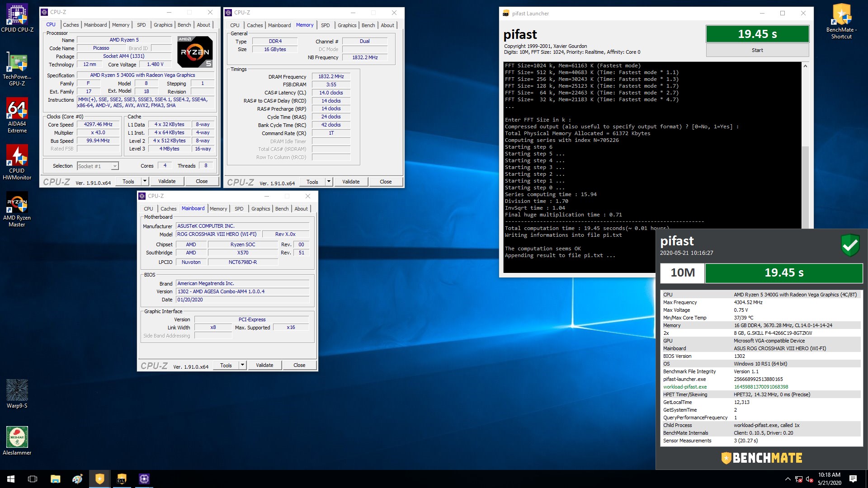This screenshot has height=488, width=868.
Task: Open File Explorer from the taskbar
Action: tap(55, 479)
